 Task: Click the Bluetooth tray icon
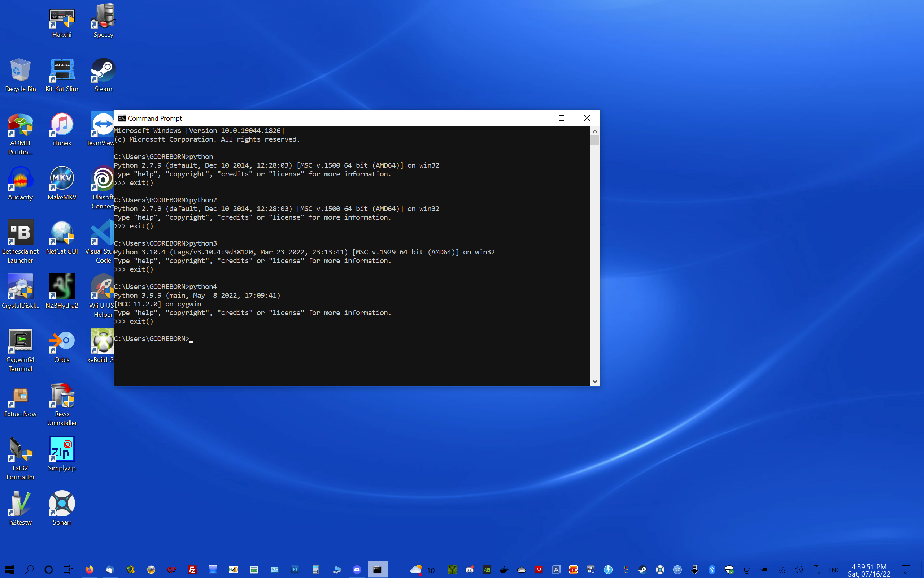click(x=712, y=570)
